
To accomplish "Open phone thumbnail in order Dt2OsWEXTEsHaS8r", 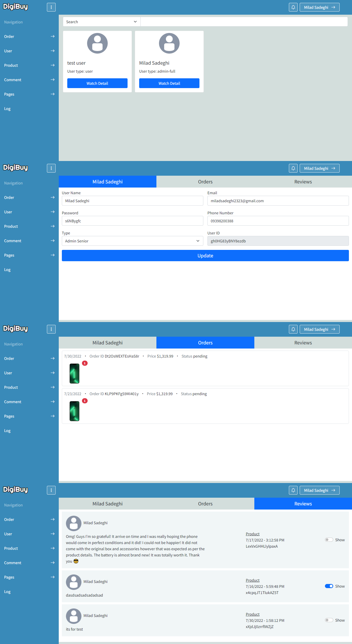I will click(74, 374).
